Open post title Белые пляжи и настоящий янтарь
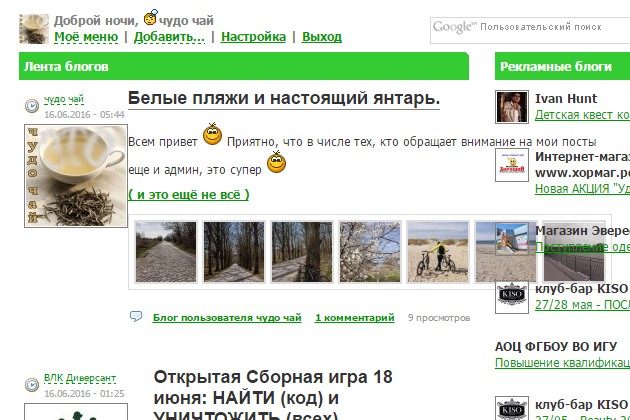Image resolution: width=630 pixels, height=420 pixels. click(x=284, y=99)
